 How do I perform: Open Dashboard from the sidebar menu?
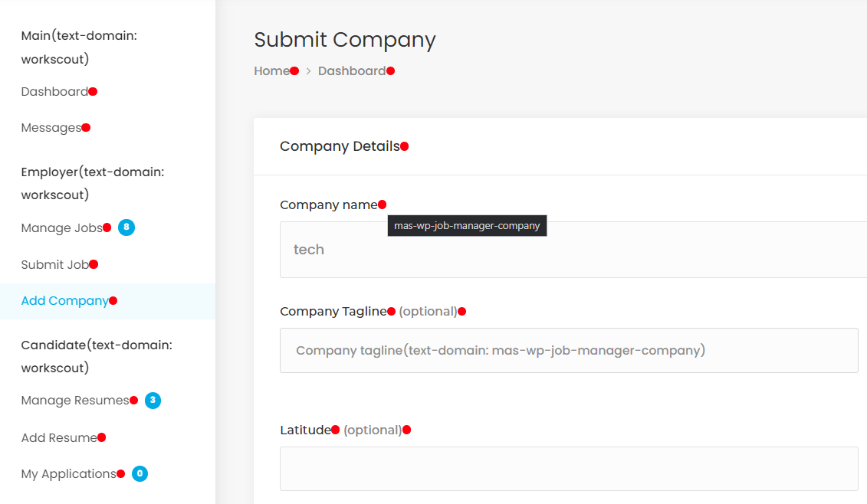pyautogui.click(x=54, y=92)
